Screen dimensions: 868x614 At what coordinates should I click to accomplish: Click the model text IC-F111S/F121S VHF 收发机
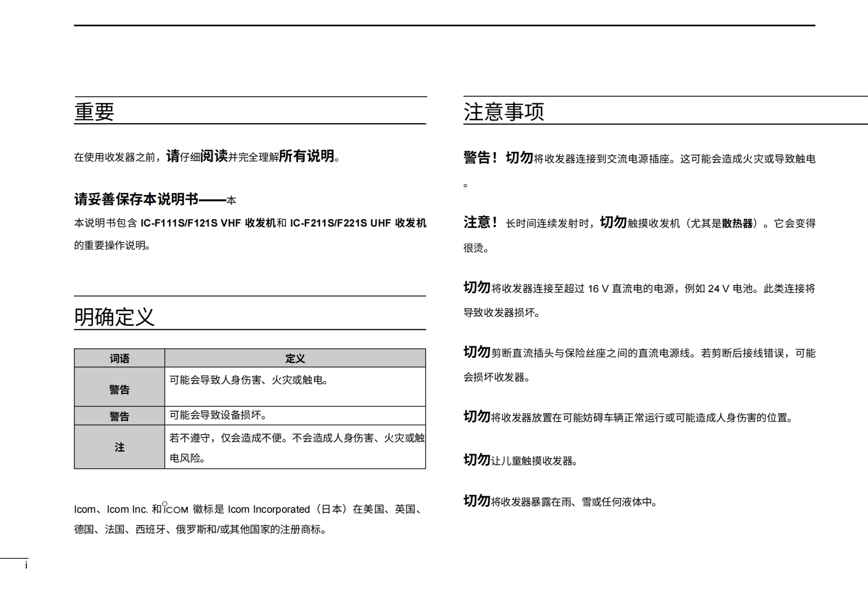pos(208,223)
